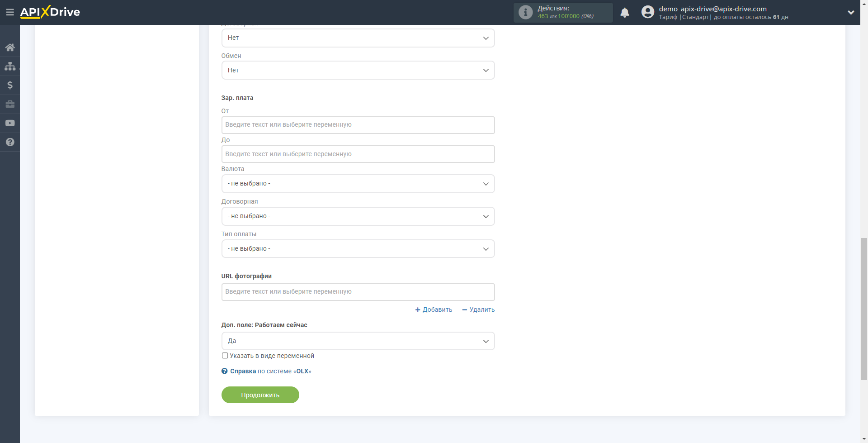Open the top Нет dropdown

[358, 38]
